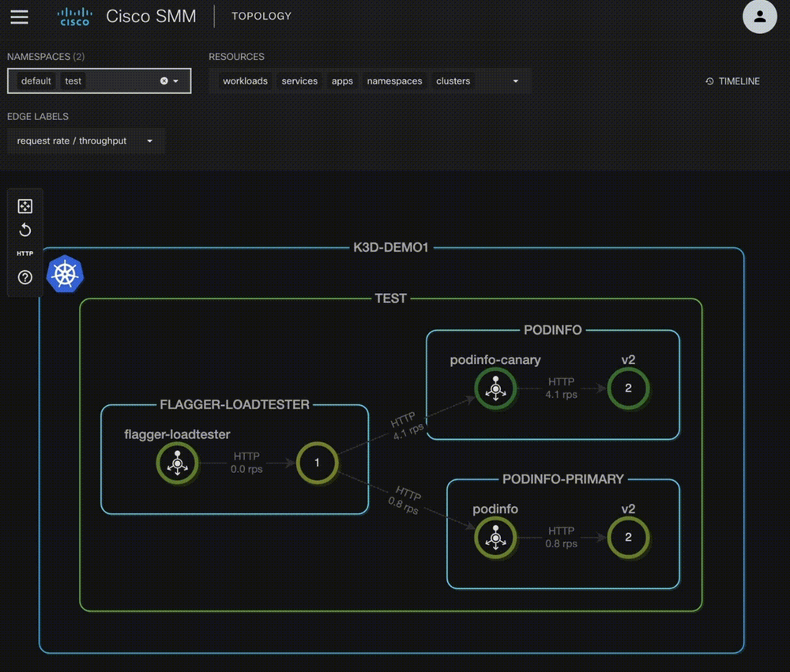Open the hamburger navigation menu
This screenshot has height=672, width=790.
pos(19,17)
